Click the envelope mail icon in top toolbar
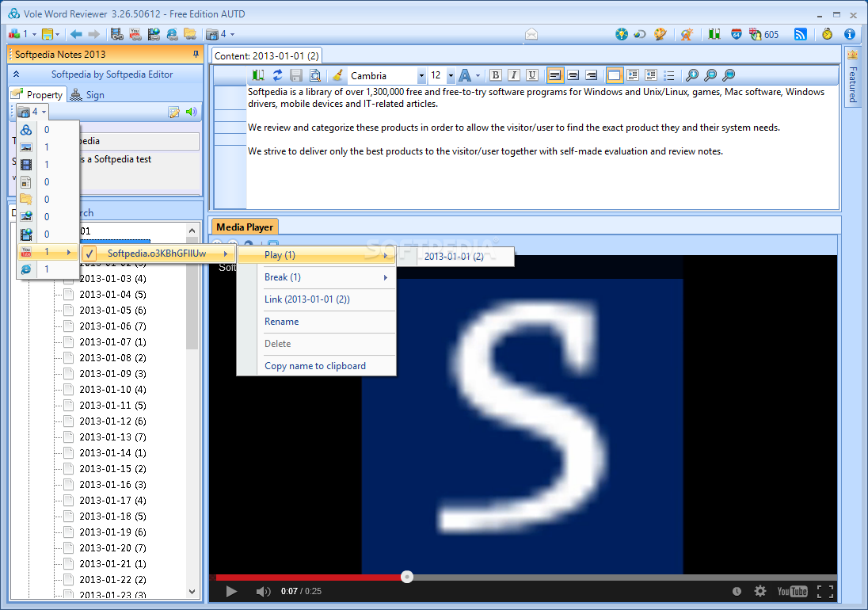The height and width of the screenshot is (610, 868). coord(531,34)
